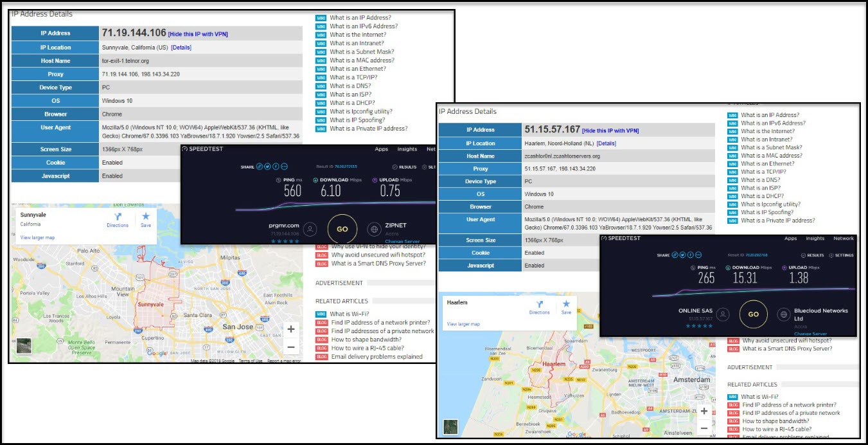
Task: Click the SPEEDTEST logo in the 265 ping window
Action: pyautogui.click(x=621, y=239)
